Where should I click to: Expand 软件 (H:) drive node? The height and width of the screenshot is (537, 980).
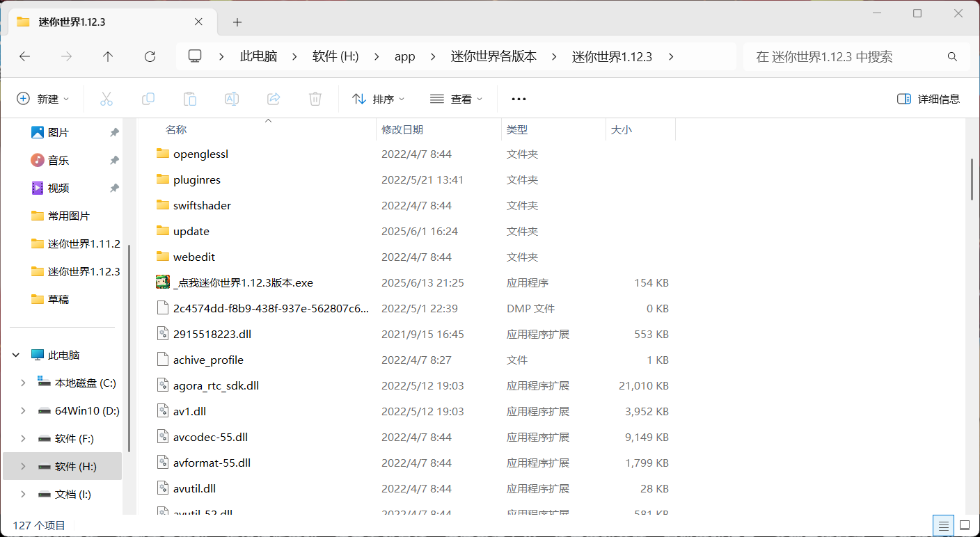[x=23, y=466]
